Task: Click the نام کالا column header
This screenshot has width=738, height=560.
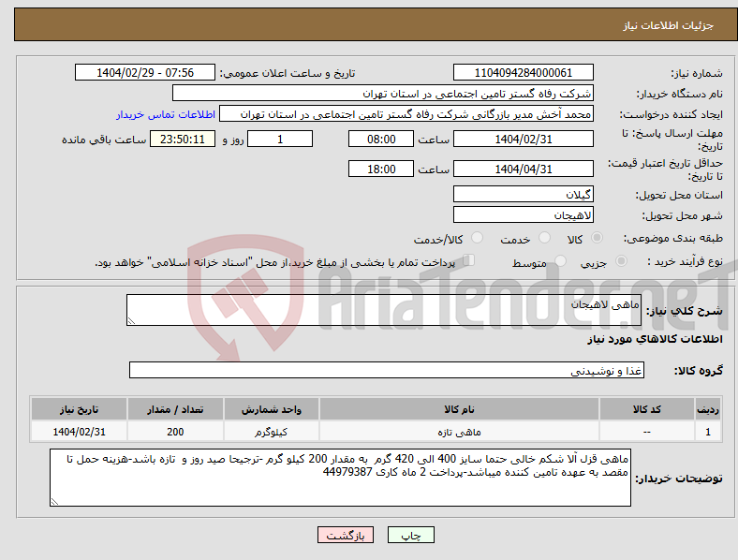Action: pos(459,409)
